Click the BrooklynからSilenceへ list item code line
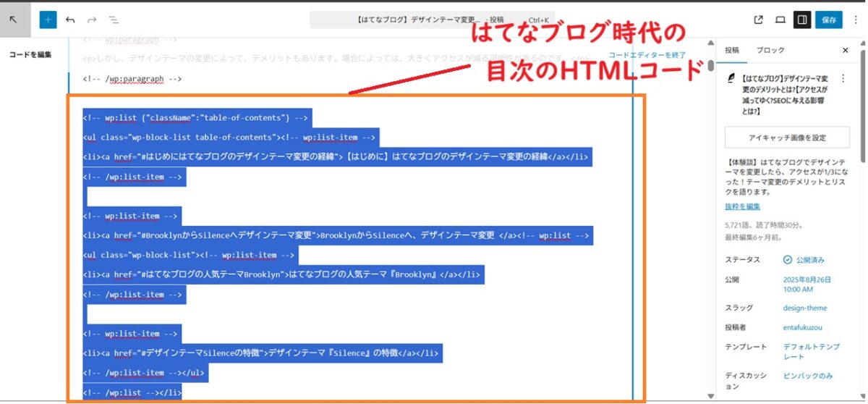The width and height of the screenshot is (868, 404). pos(338,235)
